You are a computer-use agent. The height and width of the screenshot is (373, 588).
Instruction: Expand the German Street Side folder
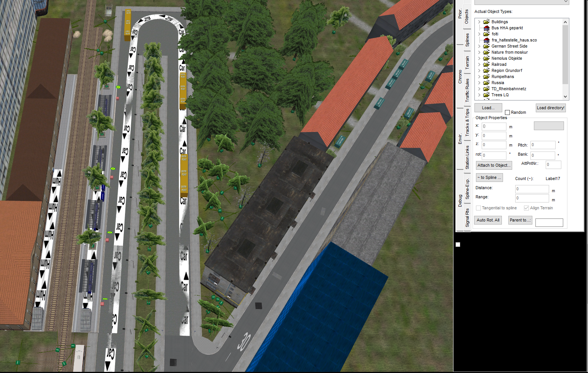479,46
